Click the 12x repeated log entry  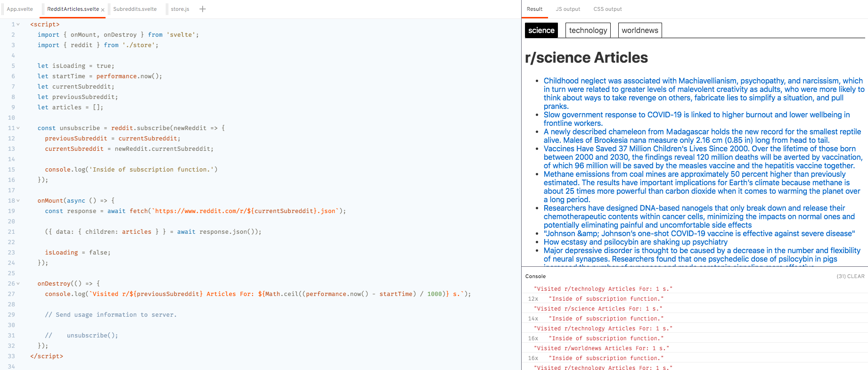[695, 299]
